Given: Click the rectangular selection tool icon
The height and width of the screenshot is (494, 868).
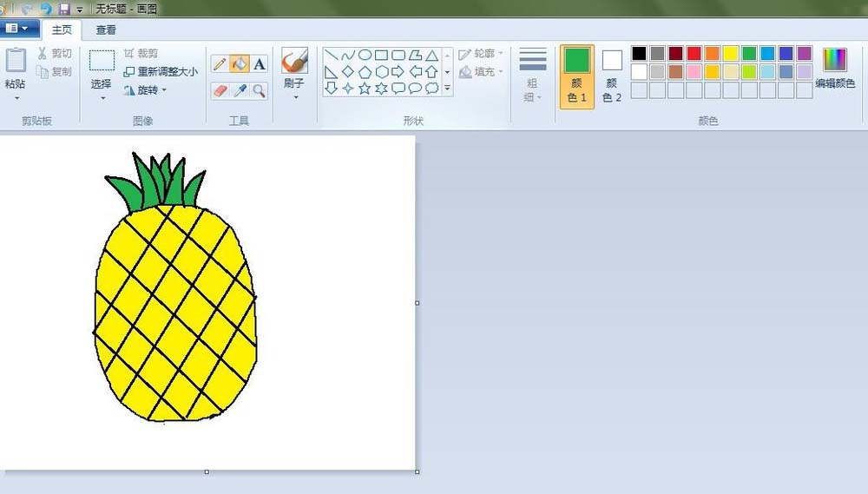Looking at the screenshot, I should [x=102, y=61].
